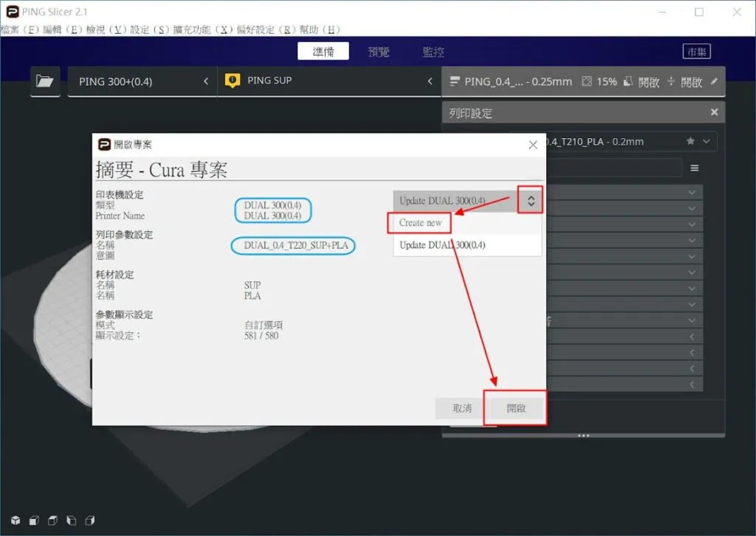Click the DUAL_0.4_T220_SUP+PLA profile name
The width and height of the screenshot is (756, 536).
click(295, 245)
